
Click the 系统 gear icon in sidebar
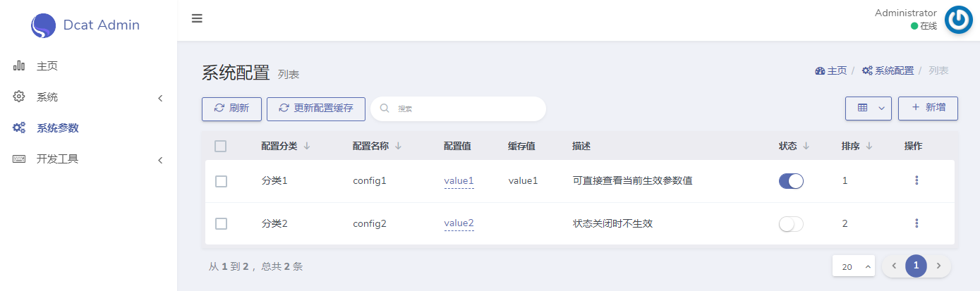point(20,97)
